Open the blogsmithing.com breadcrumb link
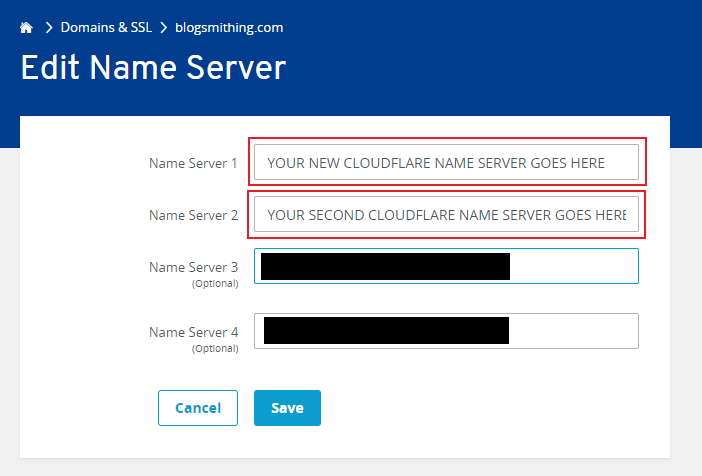This screenshot has height=476, width=702. (x=229, y=28)
